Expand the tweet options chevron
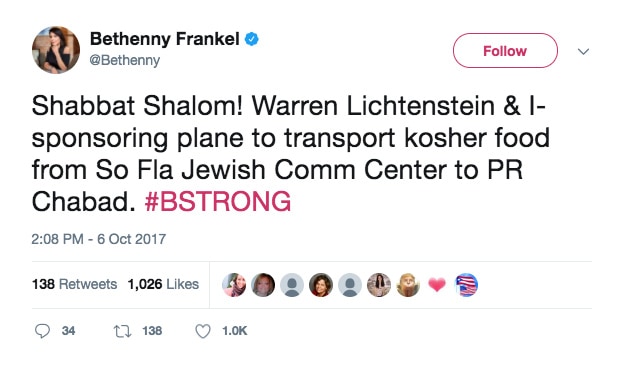 [583, 51]
